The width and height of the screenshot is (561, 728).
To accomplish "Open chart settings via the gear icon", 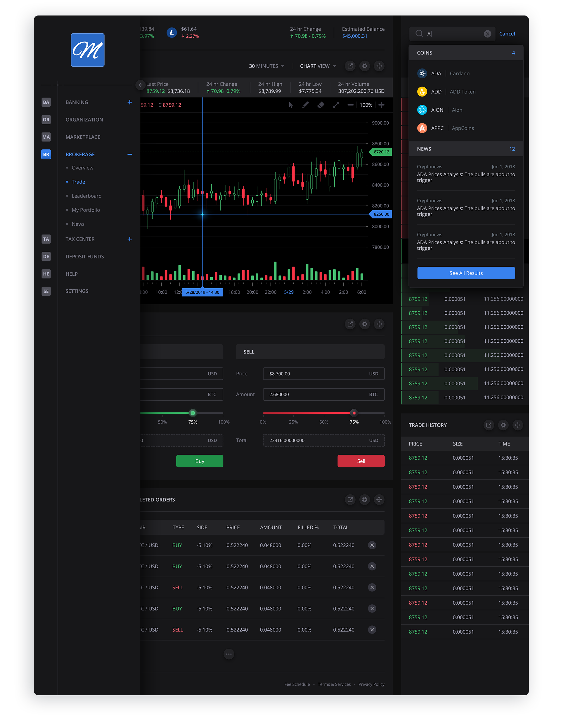I will click(364, 66).
